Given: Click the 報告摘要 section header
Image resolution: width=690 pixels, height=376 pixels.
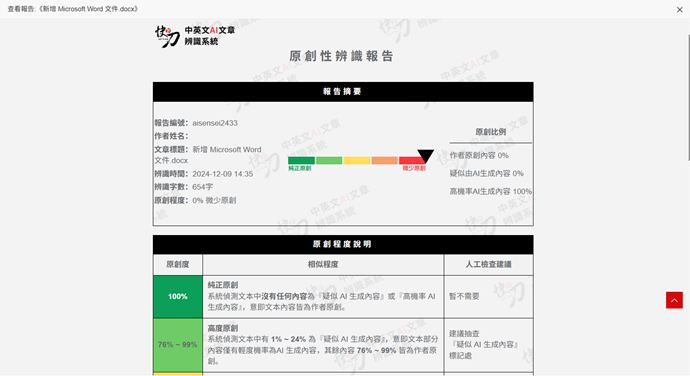Looking at the screenshot, I should pyautogui.click(x=343, y=92).
